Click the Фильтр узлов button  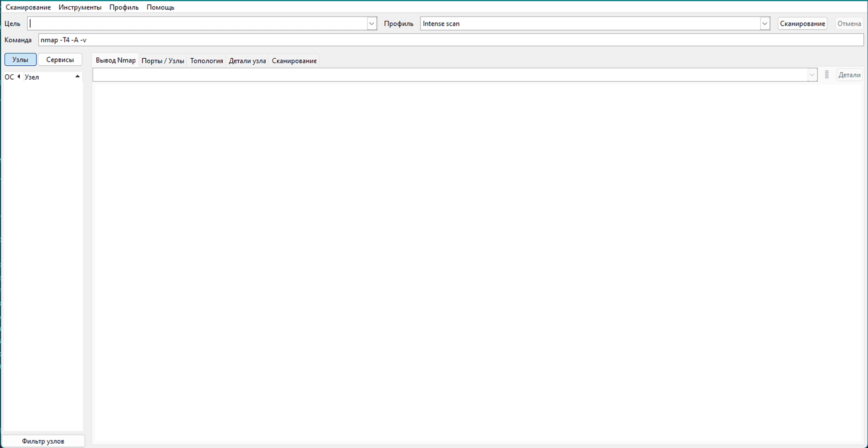(43, 441)
